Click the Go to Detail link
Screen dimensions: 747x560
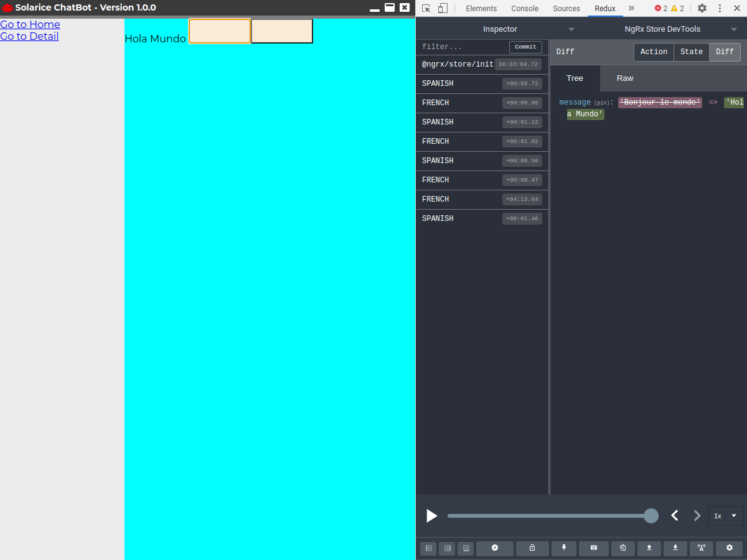click(x=29, y=36)
